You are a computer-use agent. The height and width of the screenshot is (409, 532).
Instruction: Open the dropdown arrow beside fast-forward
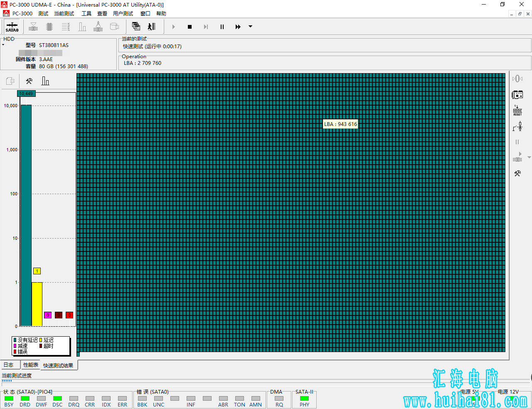250,27
